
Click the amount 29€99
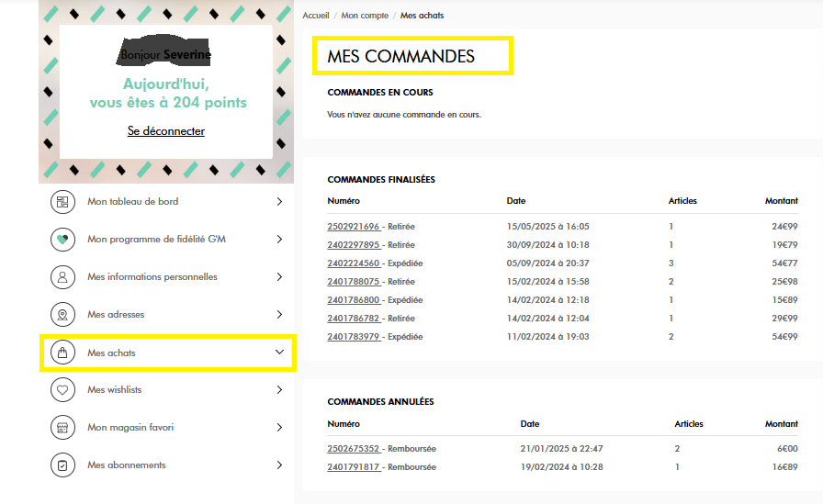pos(784,319)
